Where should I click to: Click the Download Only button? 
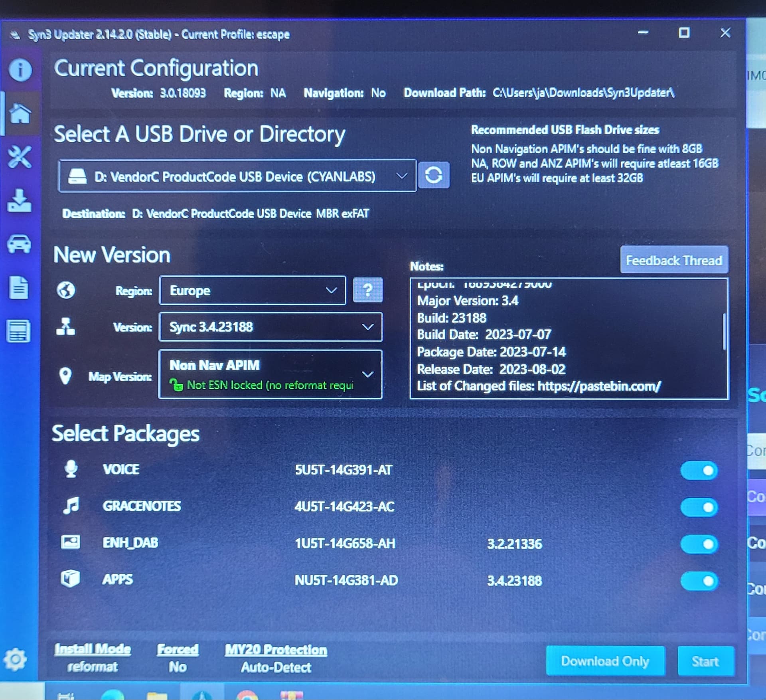[x=605, y=661]
